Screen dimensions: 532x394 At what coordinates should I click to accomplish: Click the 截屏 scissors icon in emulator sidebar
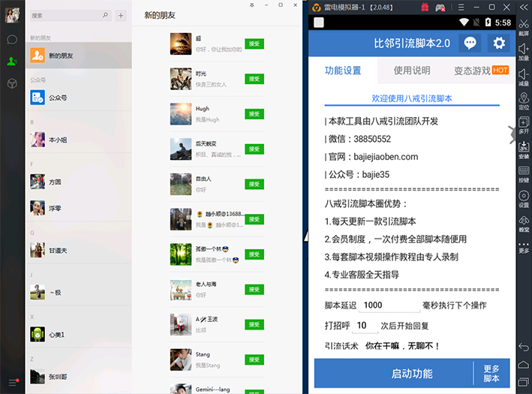click(x=524, y=27)
